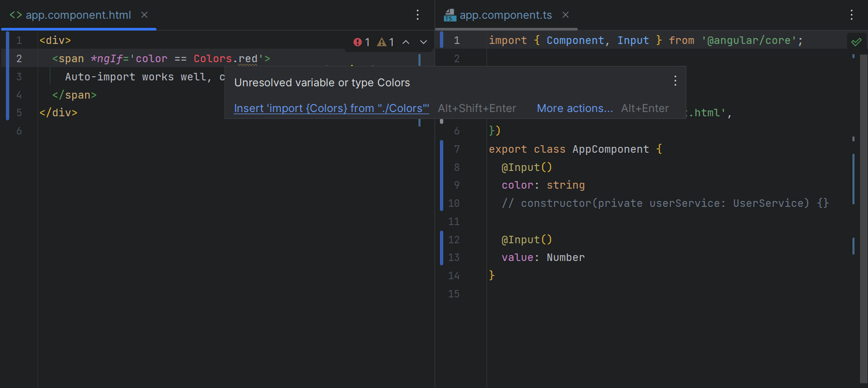This screenshot has height=388, width=868.
Task: Click the top stripe mark on right scrollbar
Action: [853, 56]
